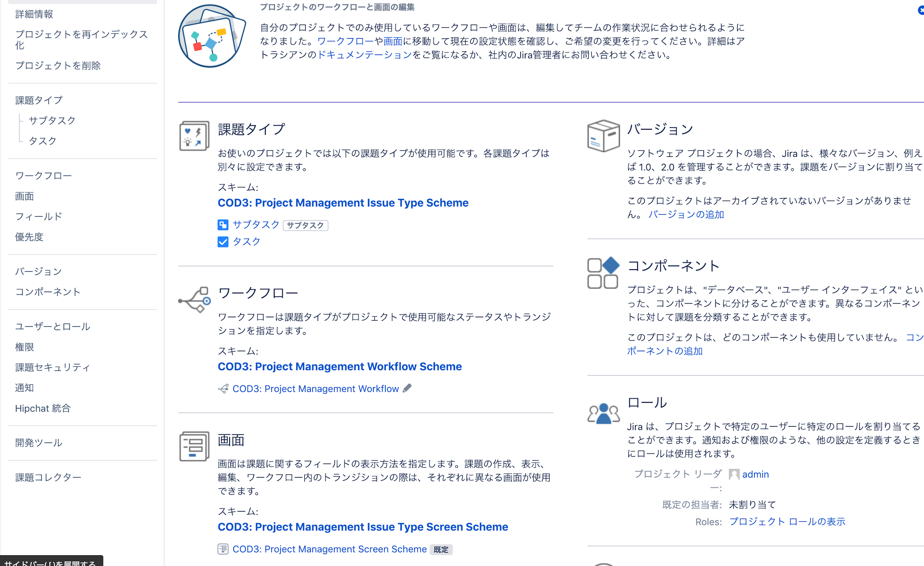924x566 pixels.
Task: Click the 画面 section icon
Action: (x=194, y=446)
